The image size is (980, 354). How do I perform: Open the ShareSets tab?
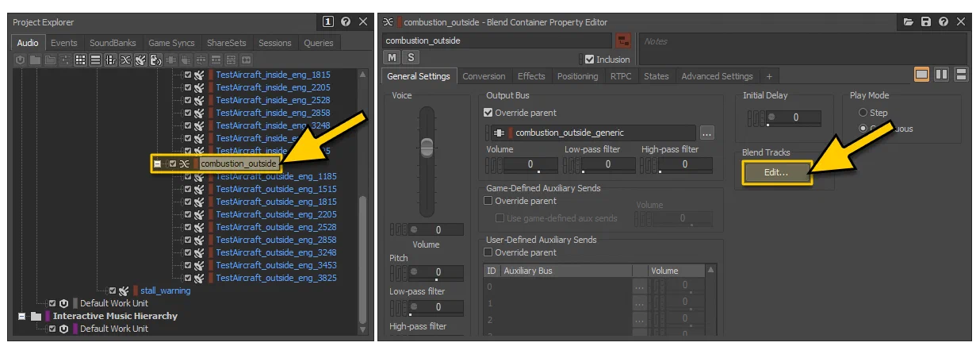tap(226, 43)
